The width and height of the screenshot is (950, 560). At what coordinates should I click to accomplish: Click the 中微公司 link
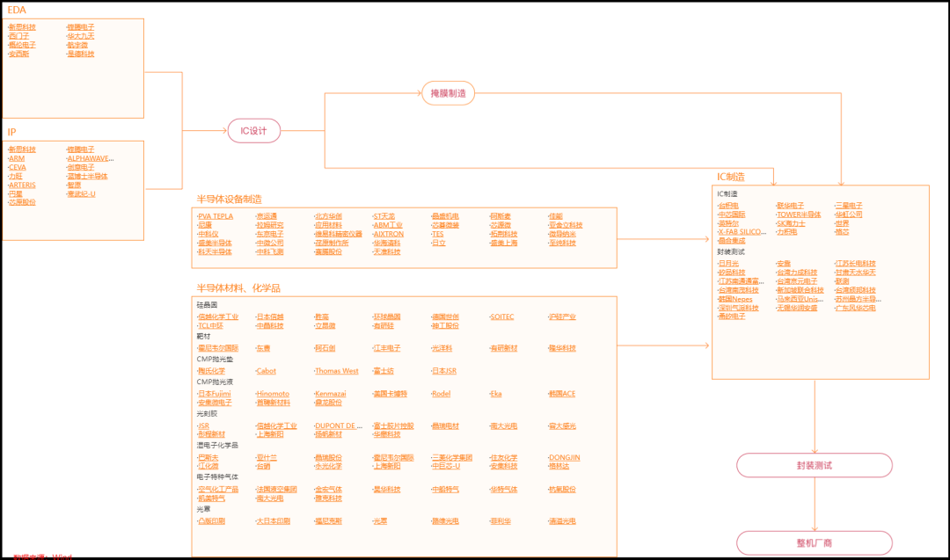[270, 244]
